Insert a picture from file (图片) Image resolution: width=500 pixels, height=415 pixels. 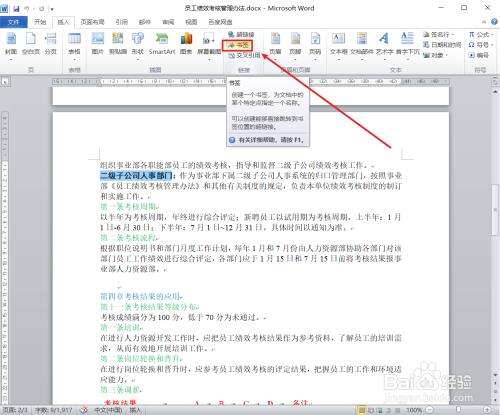98,44
